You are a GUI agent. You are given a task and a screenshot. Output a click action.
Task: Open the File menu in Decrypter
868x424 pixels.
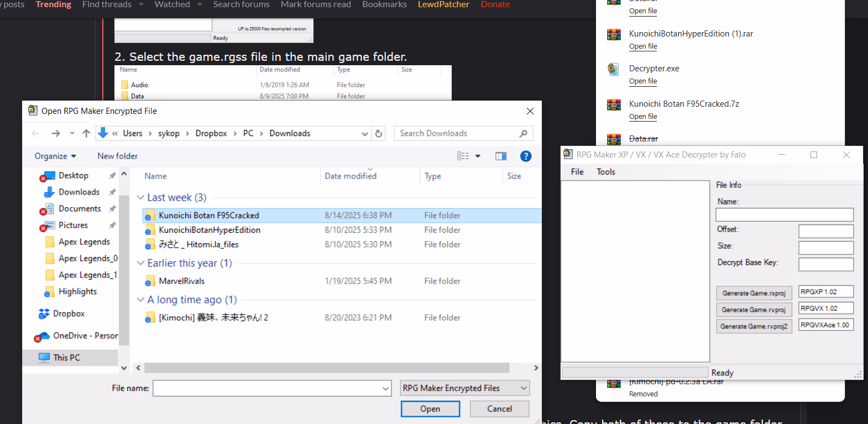[577, 172]
